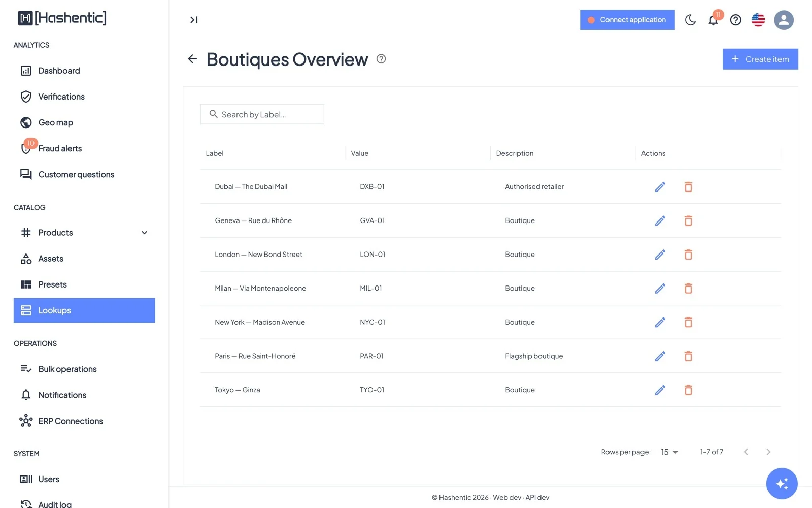The height and width of the screenshot is (508, 812).
Task: Select the Lookups menu item
Action: coord(84,310)
